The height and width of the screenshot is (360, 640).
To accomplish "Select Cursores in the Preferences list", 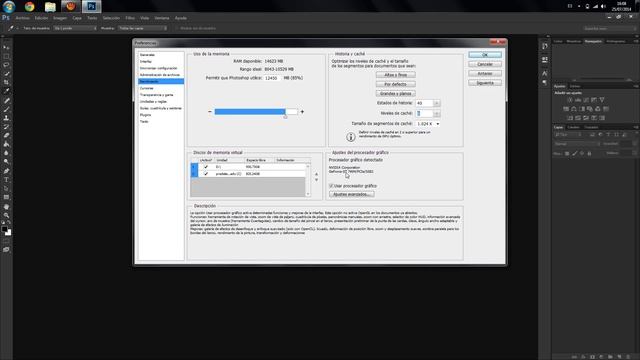I will click(147, 88).
